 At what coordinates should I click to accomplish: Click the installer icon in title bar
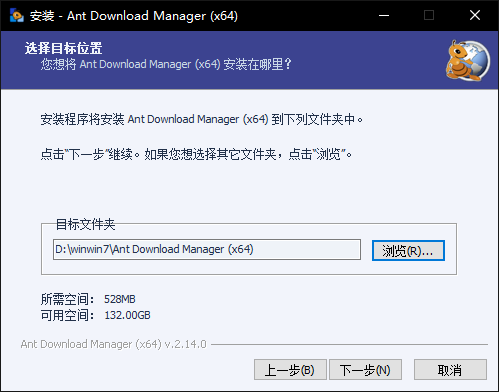16,15
